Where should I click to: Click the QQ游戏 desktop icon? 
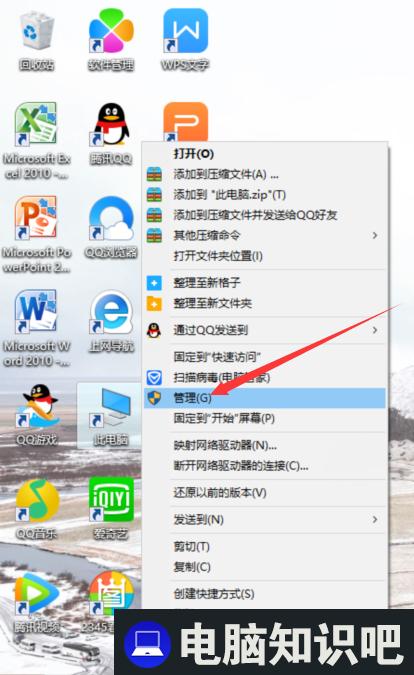point(37,415)
